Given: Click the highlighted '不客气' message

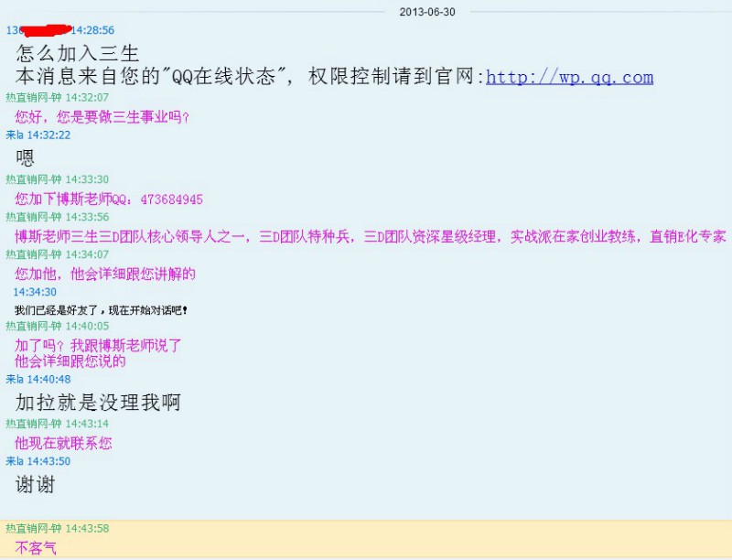Looking at the screenshot, I should click(36, 548).
